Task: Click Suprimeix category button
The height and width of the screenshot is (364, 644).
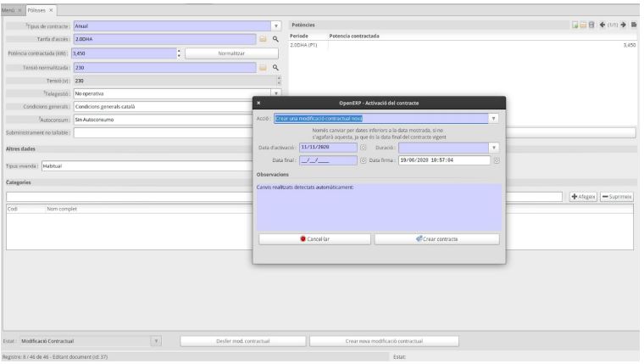Action: coord(617,197)
